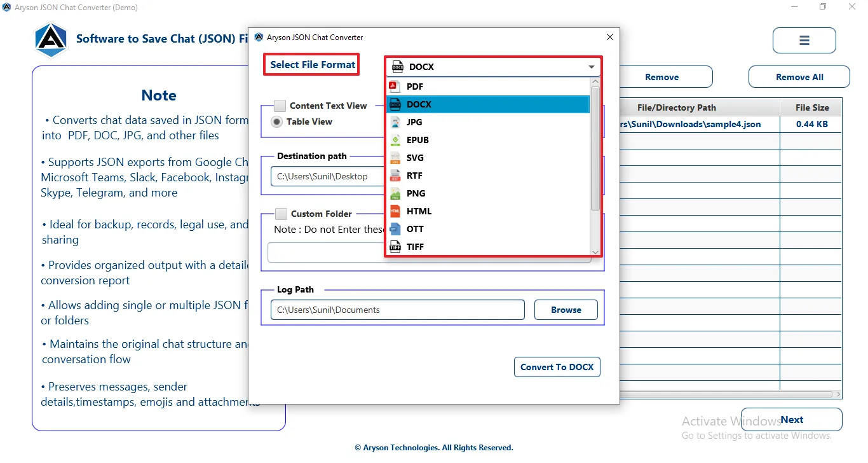This screenshot has width=868, height=463.
Task: Select the Table View radio button
Action: click(277, 122)
